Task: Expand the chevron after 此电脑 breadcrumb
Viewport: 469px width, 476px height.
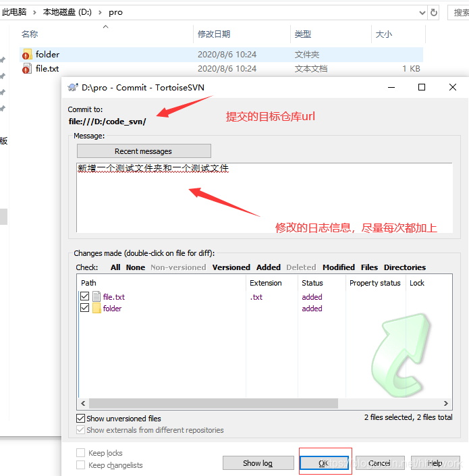Action: [x=34, y=12]
